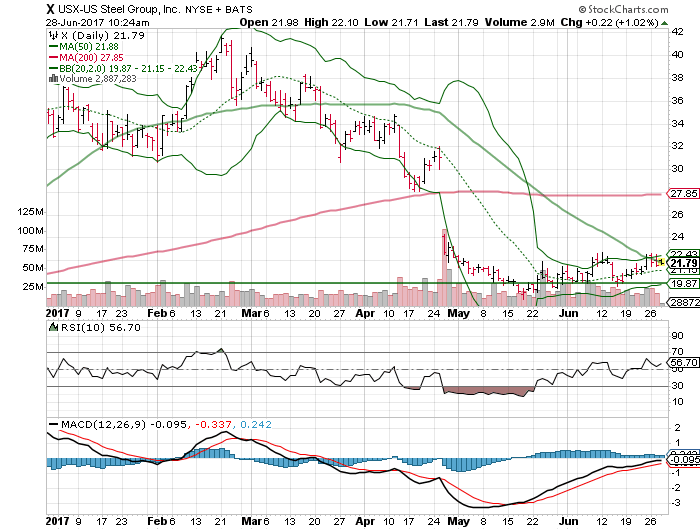Click the green MA(50) legend line swatch
Viewport: 700px width, 530px height.
click(x=53, y=46)
